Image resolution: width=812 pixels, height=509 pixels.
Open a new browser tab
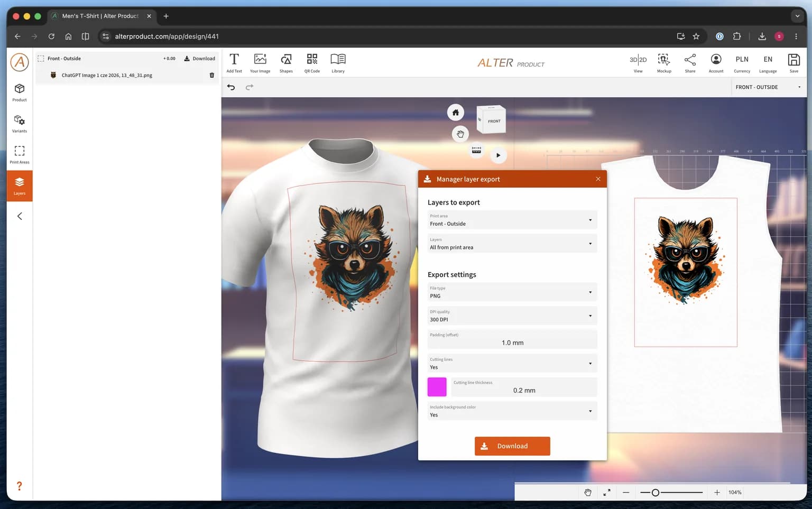(x=166, y=16)
